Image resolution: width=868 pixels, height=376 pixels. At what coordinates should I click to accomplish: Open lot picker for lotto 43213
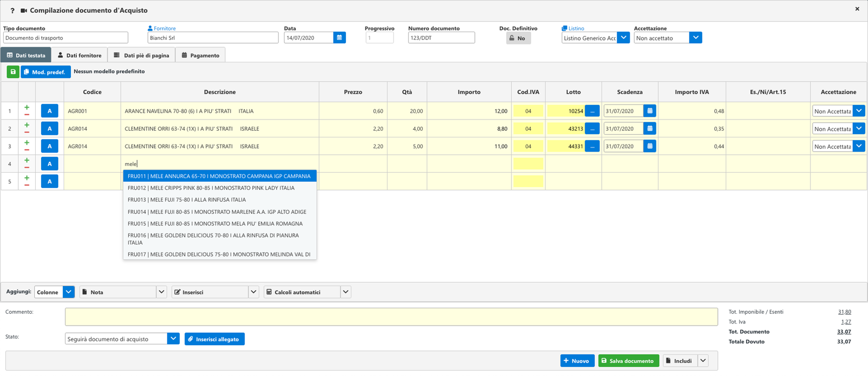tap(592, 129)
